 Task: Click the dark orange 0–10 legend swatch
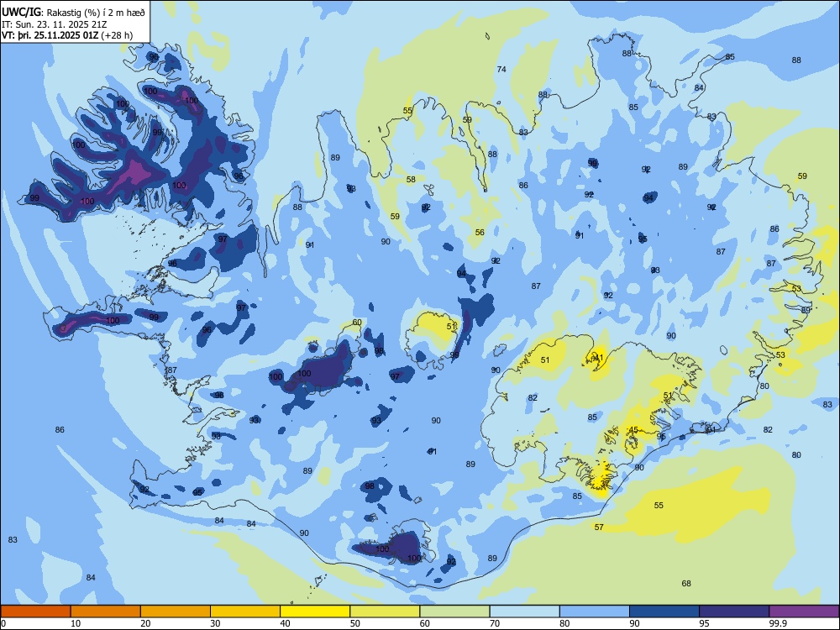click(35, 612)
